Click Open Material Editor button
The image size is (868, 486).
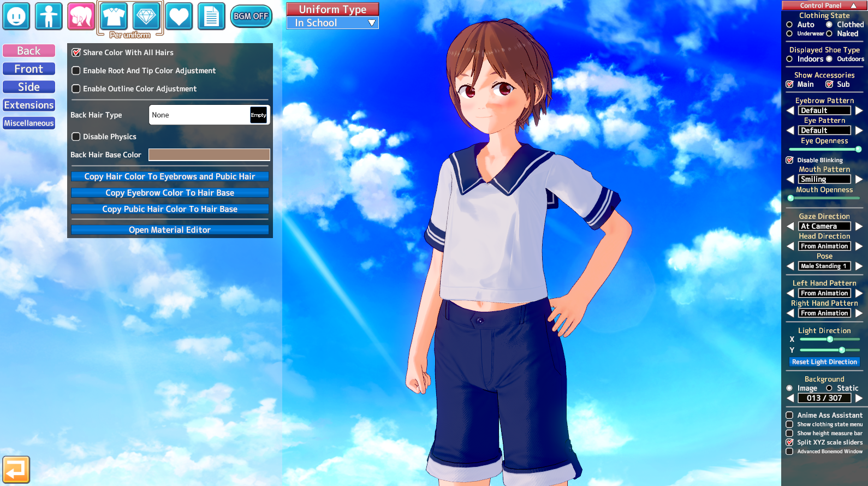pyautogui.click(x=170, y=230)
